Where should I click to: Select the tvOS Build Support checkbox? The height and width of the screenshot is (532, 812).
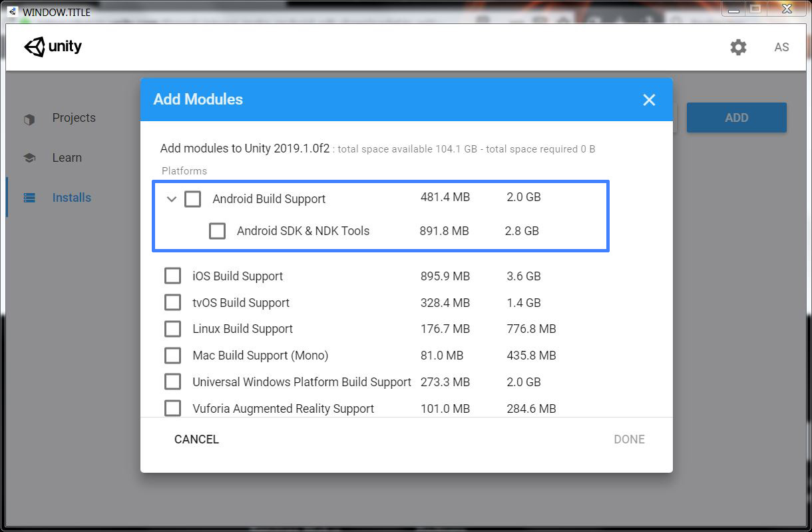(172, 303)
